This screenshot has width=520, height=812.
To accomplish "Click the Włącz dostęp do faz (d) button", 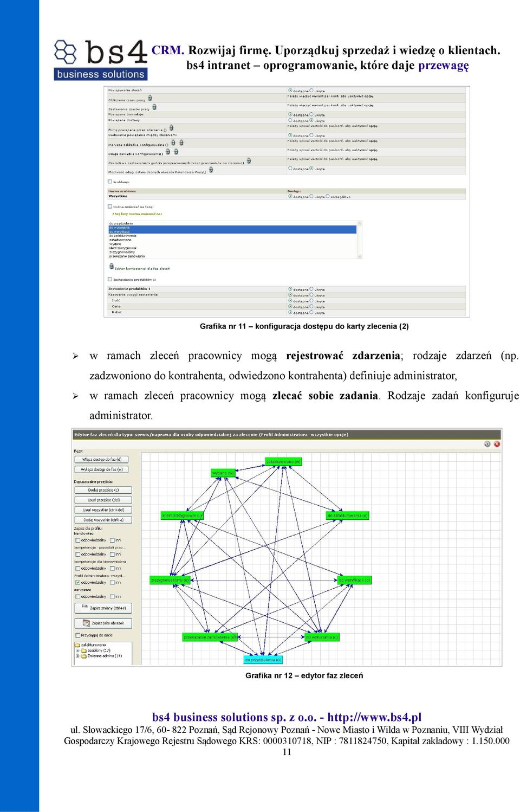I will point(102,460).
